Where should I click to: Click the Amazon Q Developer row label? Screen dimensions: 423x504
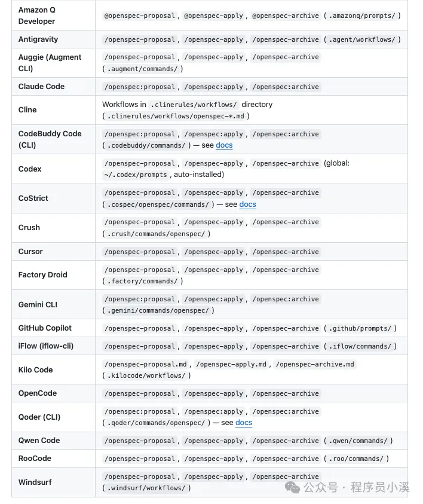(x=36, y=16)
